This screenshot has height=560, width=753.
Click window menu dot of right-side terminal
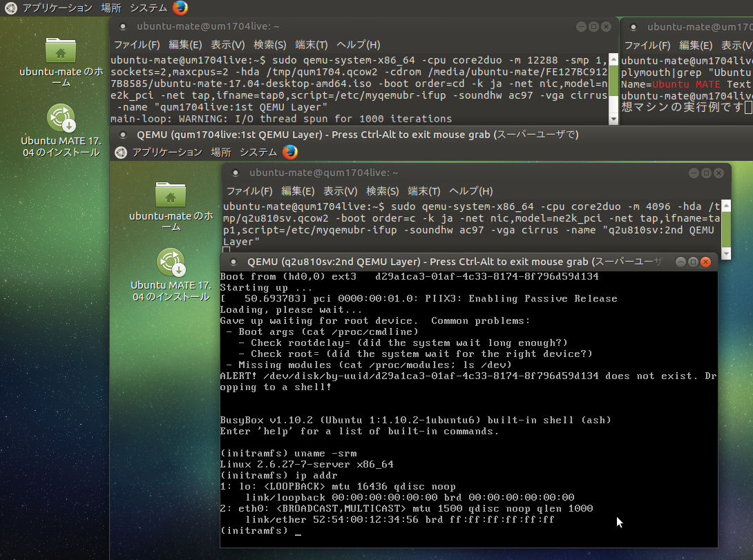633,27
